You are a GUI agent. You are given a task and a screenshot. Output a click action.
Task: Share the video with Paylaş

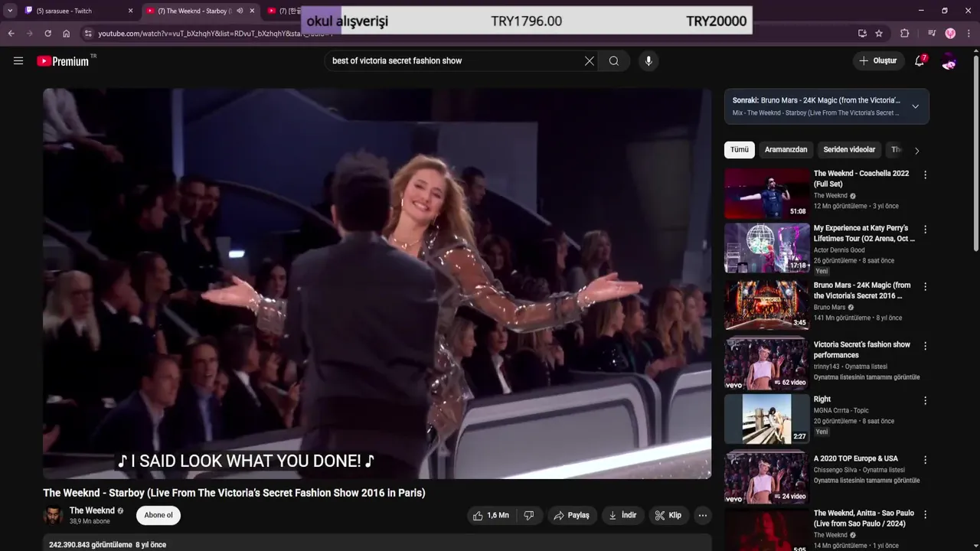click(x=572, y=516)
